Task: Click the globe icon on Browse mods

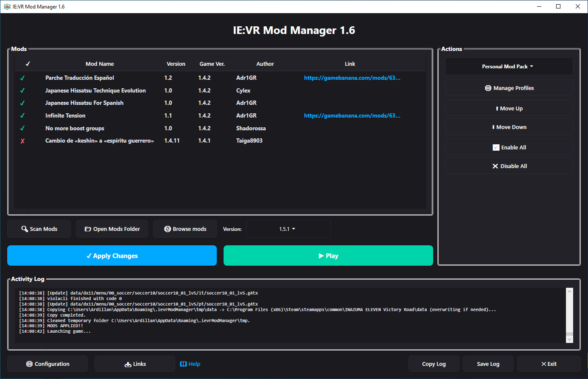Action: 168,229
